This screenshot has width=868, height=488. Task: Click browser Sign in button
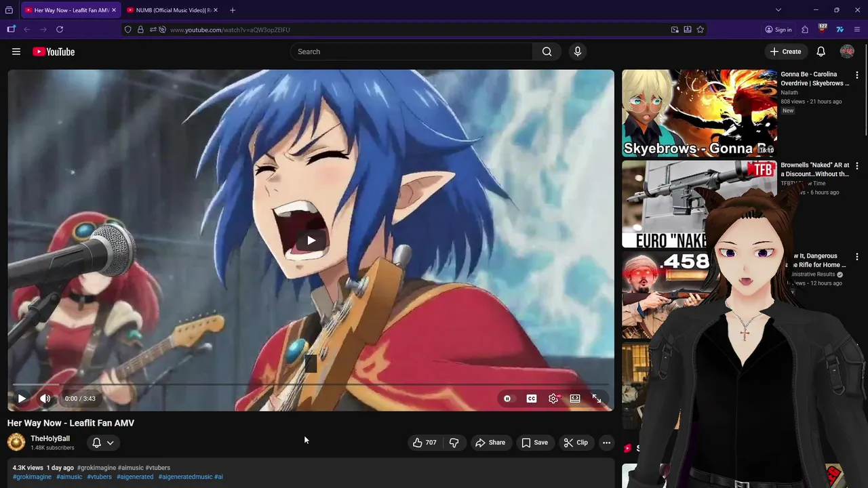point(778,30)
